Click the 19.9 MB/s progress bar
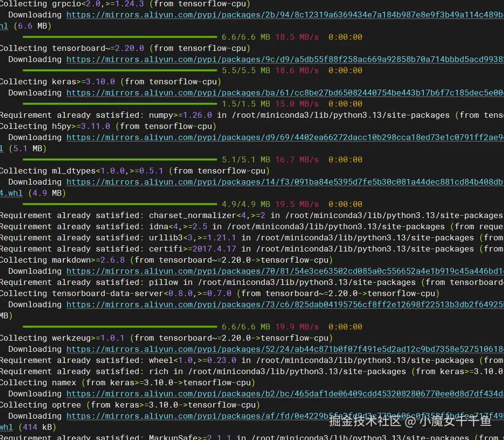Image resolution: width=504 pixels, height=440 pixels. pos(120,327)
